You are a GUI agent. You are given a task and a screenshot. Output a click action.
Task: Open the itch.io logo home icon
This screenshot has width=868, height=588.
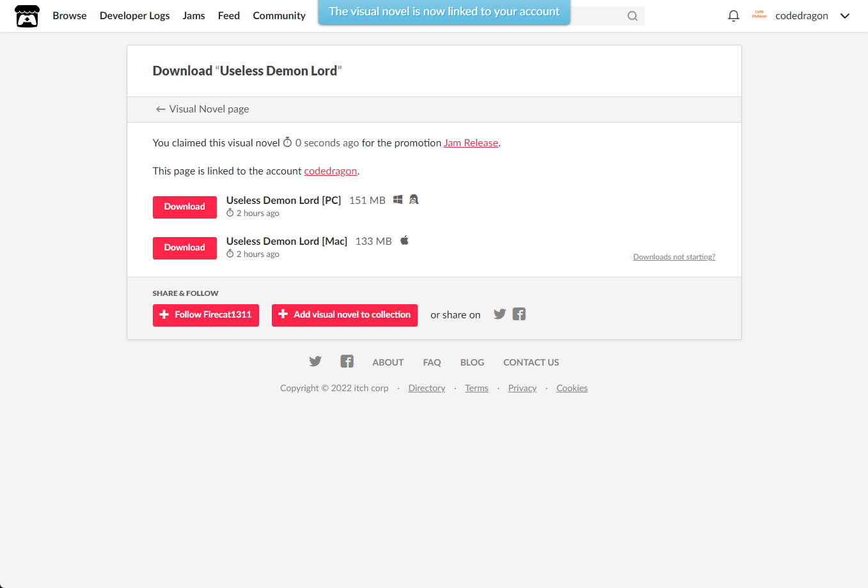coord(27,16)
